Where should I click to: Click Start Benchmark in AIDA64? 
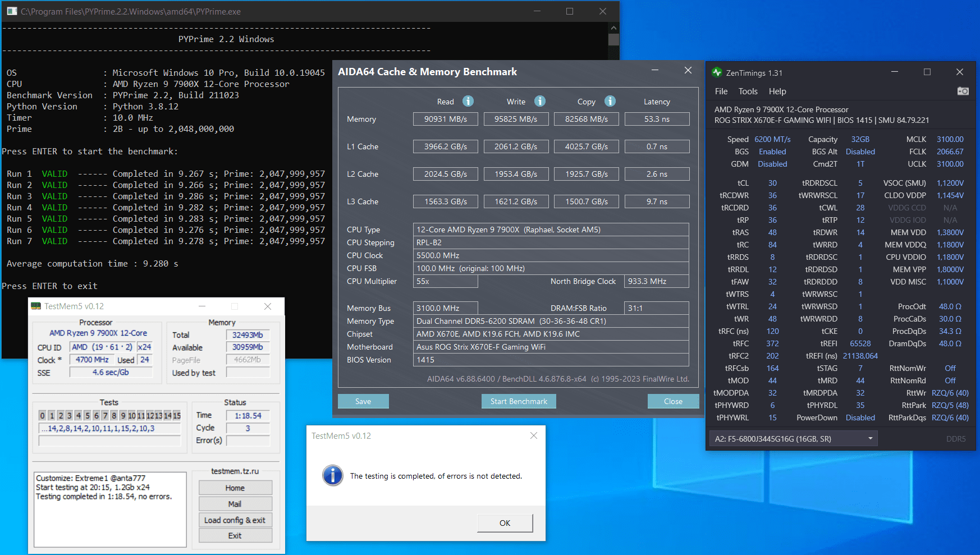point(519,401)
